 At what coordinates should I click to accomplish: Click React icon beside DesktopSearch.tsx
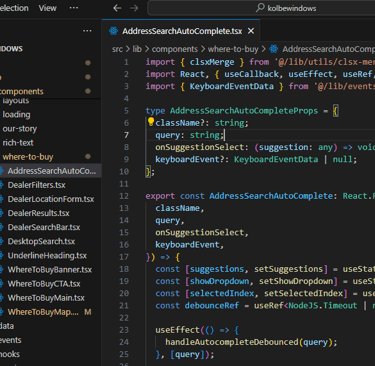(x=2, y=241)
